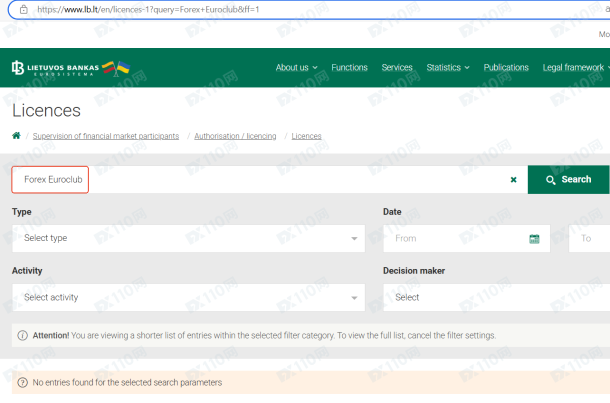This screenshot has height=403, width=610.
Task: Click the question icon beside No entries message
Action: pyautogui.click(x=22, y=382)
